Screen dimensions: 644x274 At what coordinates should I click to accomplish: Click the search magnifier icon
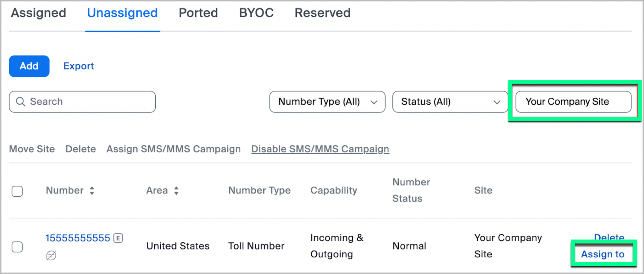tap(21, 101)
